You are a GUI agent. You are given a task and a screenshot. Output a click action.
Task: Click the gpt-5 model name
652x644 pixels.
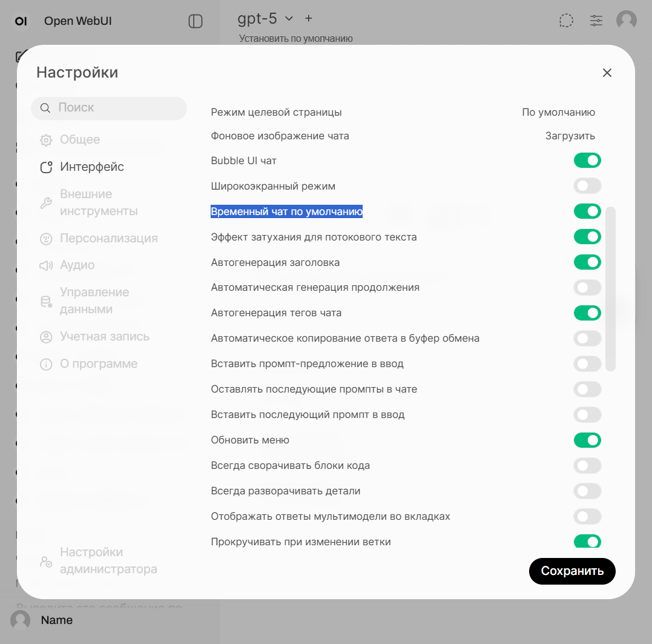click(257, 19)
